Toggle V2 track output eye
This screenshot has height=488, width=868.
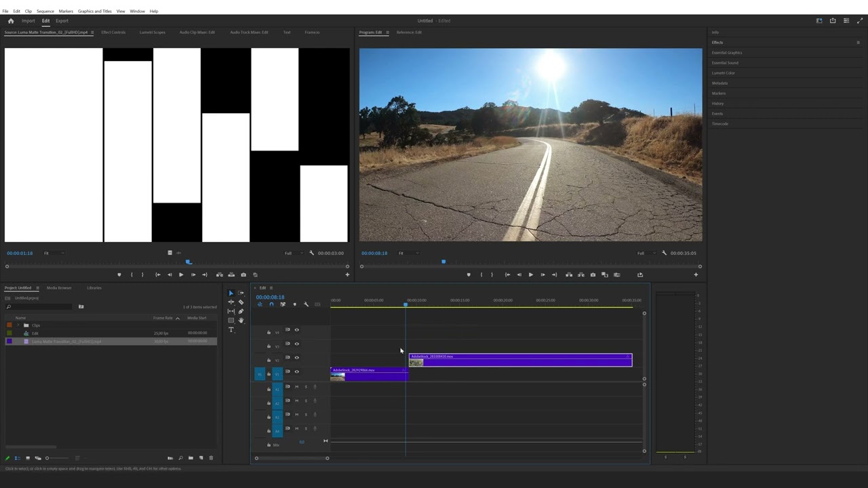pos(296,358)
